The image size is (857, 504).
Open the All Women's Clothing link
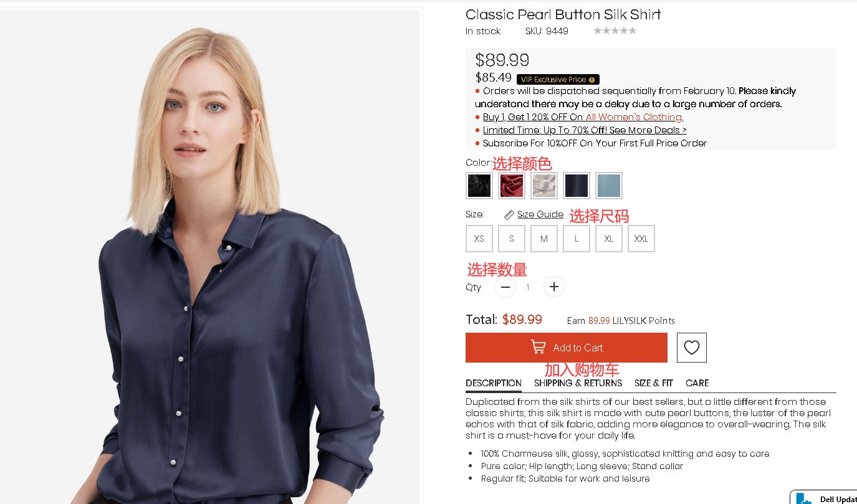pyautogui.click(x=634, y=117)
